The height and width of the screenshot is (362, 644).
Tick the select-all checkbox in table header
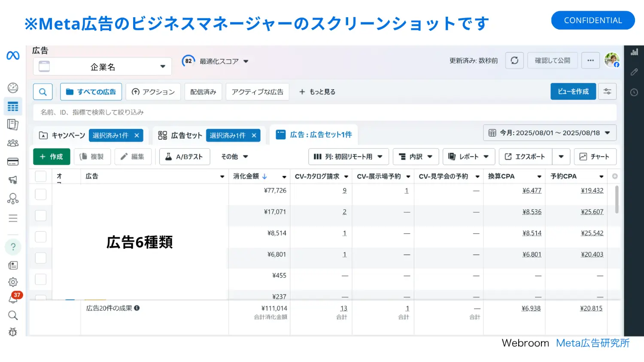(41, 176)
